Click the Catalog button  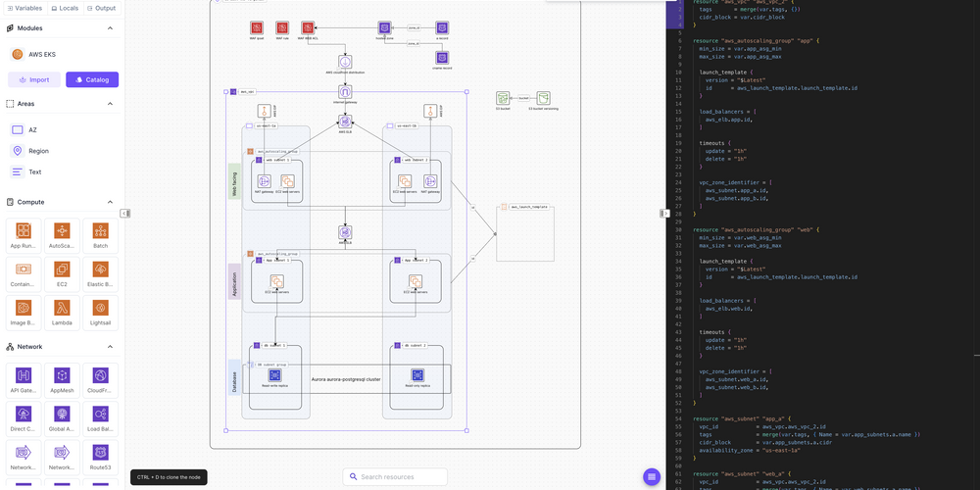[92, 79]
